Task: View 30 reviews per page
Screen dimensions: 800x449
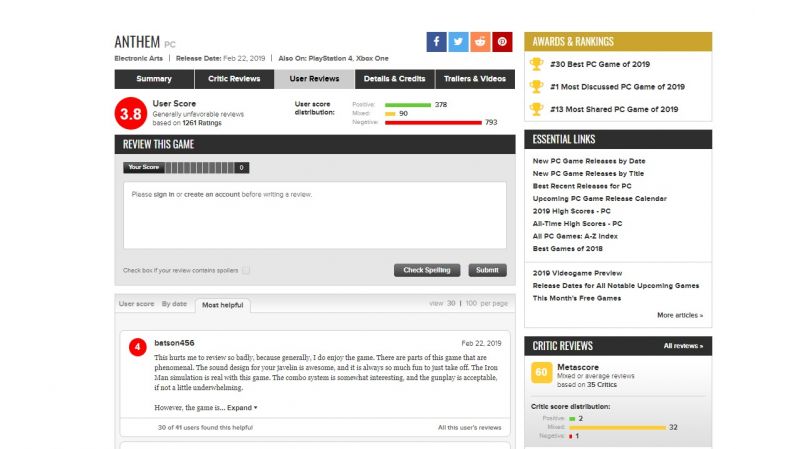Action: point(451,303)
